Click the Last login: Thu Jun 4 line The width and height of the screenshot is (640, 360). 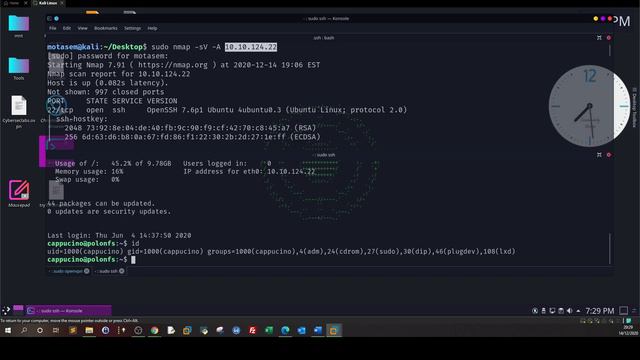coord(119,236)
